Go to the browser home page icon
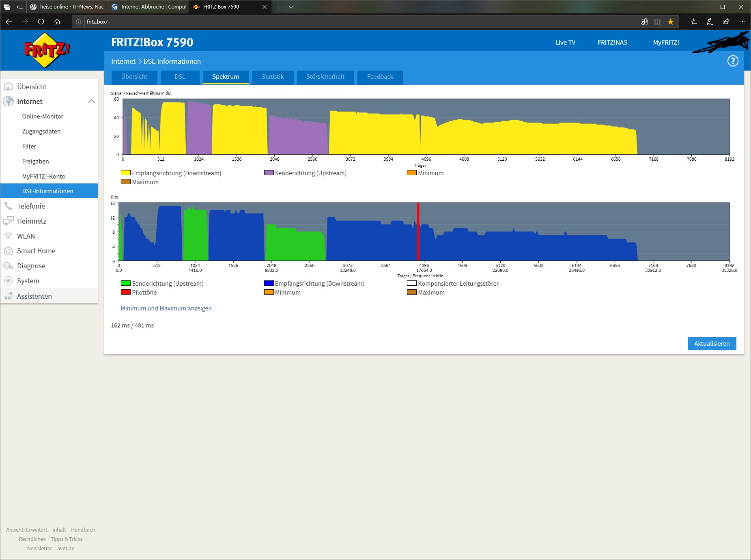 [x=57, y=22]
